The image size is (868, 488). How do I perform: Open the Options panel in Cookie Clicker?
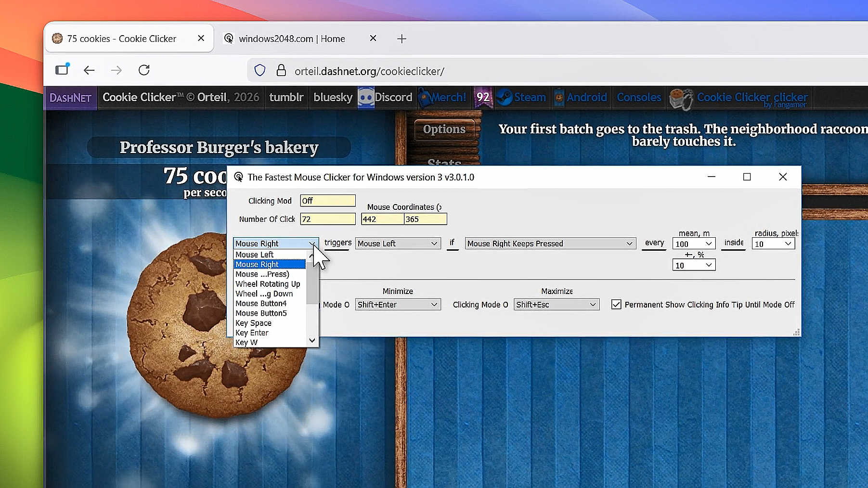tap(444, 129)
